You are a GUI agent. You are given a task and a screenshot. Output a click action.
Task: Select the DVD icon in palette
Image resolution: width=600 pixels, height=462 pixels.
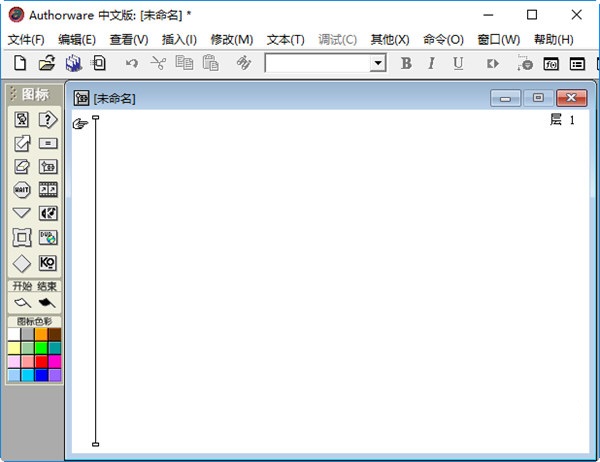click(48, 237)
